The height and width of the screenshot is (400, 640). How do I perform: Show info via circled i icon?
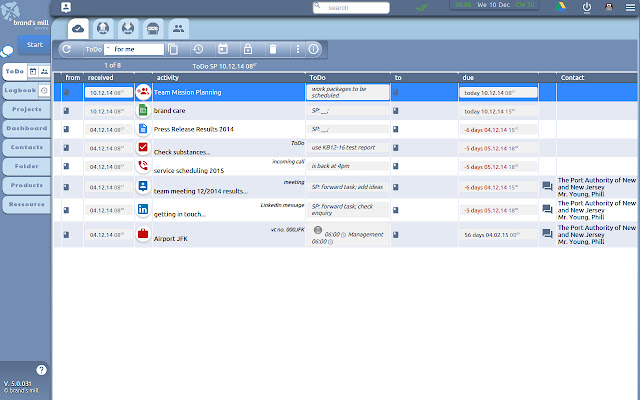[313, 49]
